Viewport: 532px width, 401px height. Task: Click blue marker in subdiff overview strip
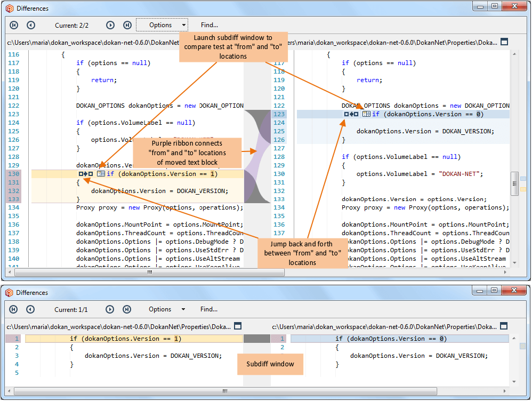coord(522,346)
